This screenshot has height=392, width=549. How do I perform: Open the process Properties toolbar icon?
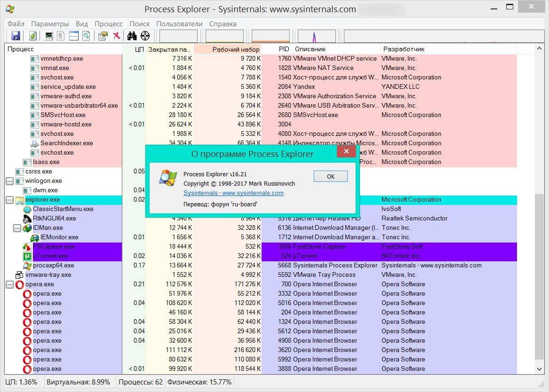[x=103, y=36]
